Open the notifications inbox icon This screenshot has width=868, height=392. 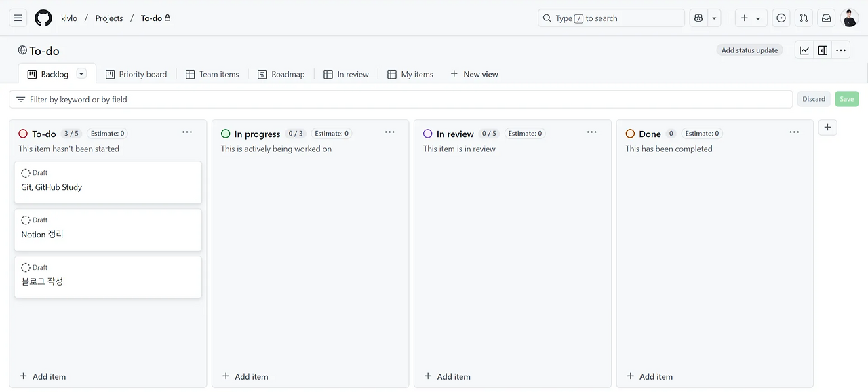point(826,18)
